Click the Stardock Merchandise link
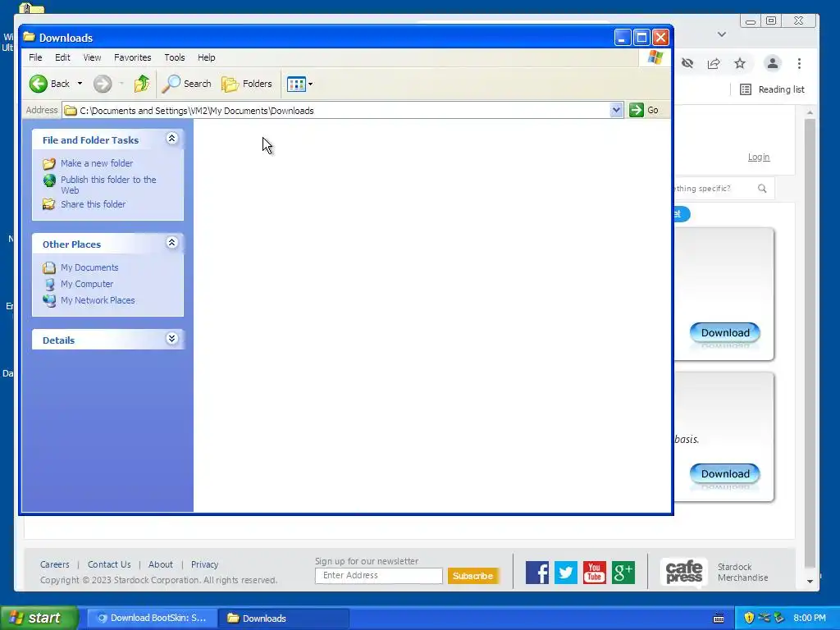840x630 pixels. [x=743, y=572]
